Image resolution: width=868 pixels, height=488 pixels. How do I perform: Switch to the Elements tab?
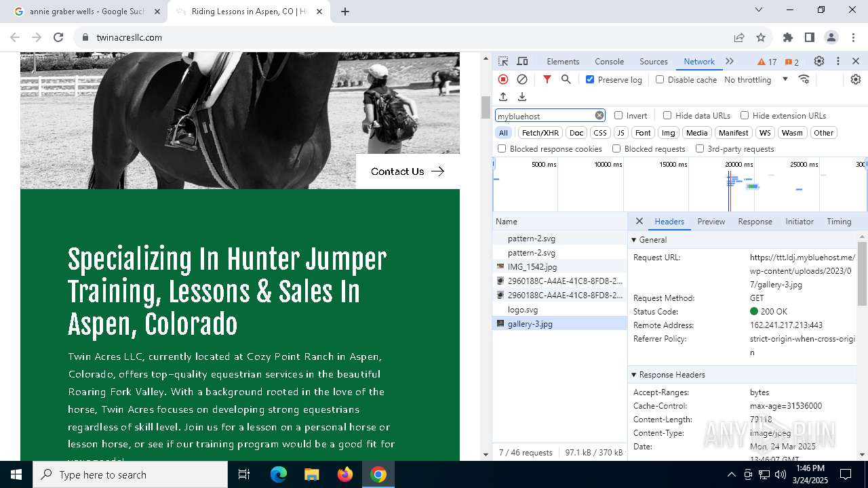(x=563, y=61)
